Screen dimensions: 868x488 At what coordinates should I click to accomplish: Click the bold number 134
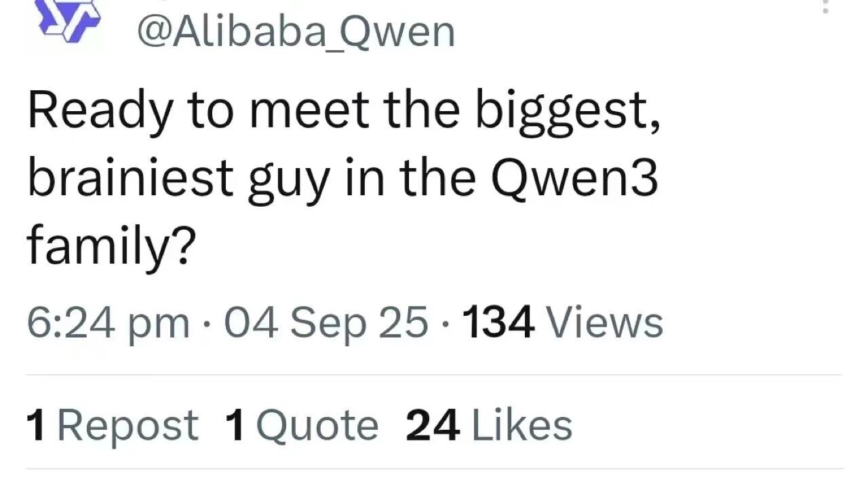pos(498,323)
